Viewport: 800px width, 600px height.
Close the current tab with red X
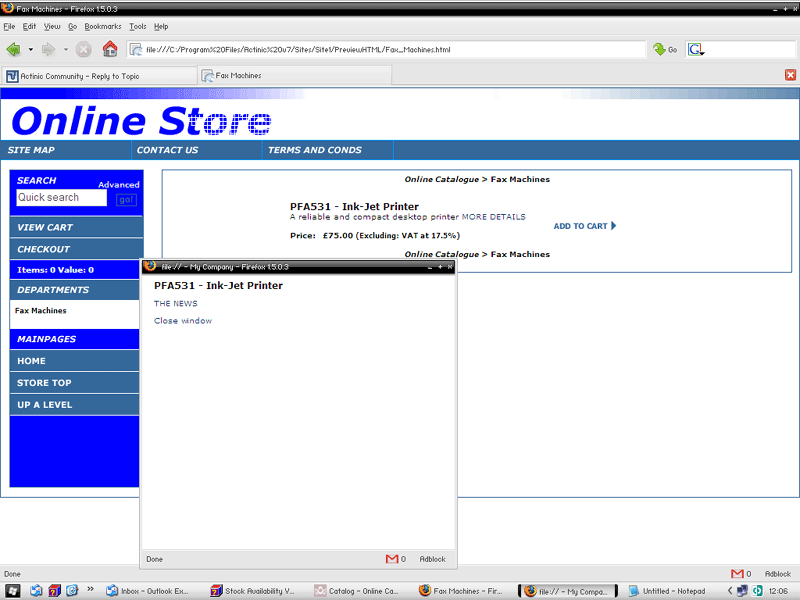[x=790, y=75]
